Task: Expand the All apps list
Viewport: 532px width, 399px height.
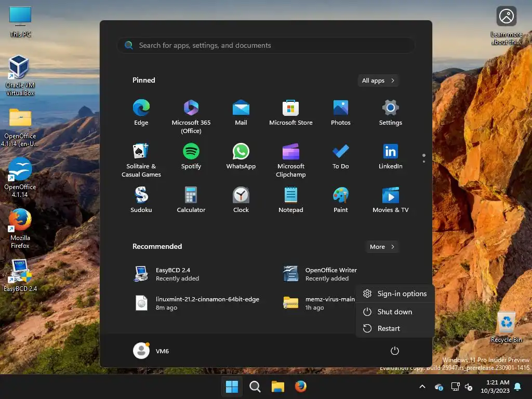Action: click(378, 81)
